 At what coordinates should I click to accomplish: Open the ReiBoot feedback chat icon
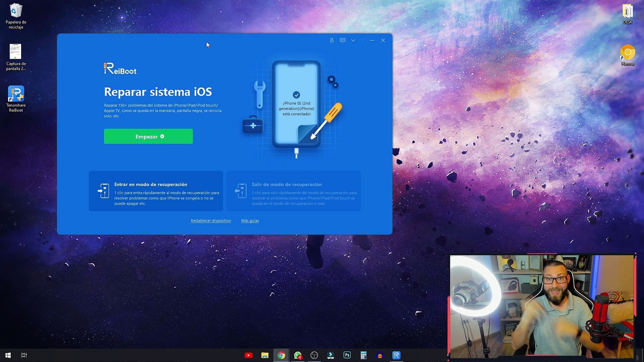click(343, 40)
